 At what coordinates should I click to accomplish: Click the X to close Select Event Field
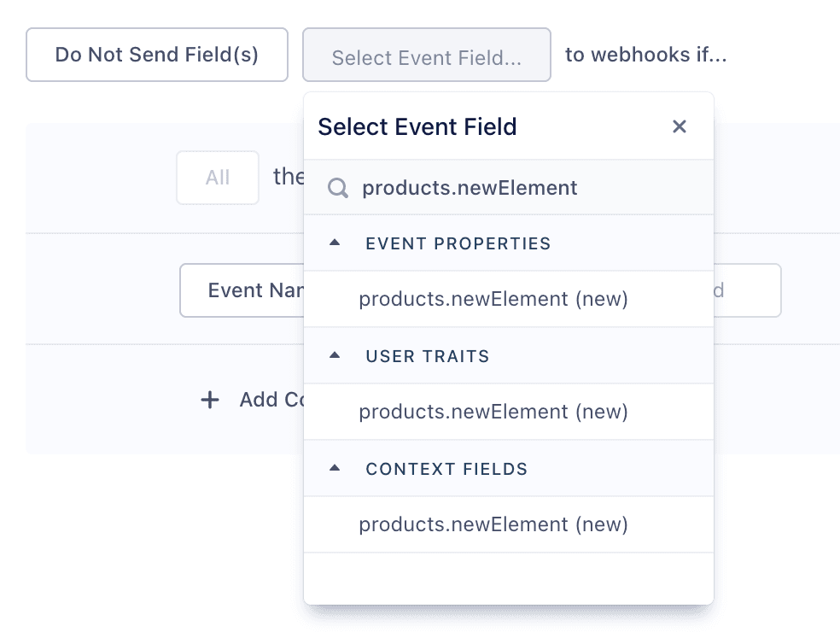coord(680,126)
